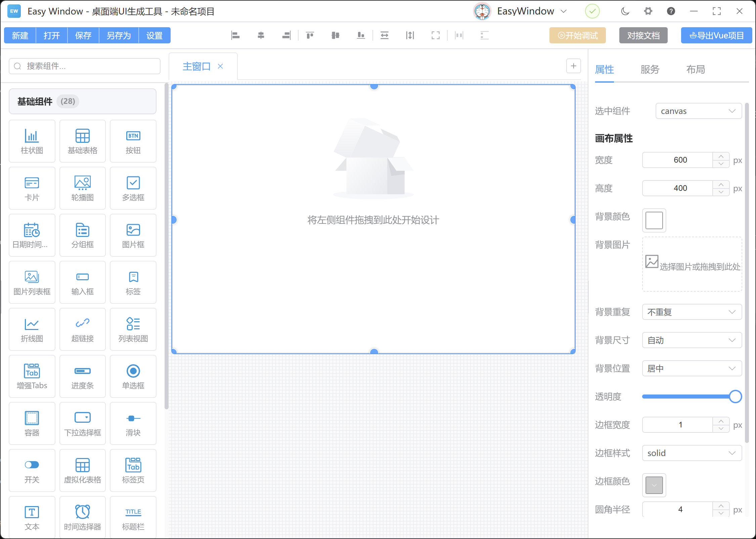Open the 边框样式 solid dropdown
The image size is (756, 539).
click(x=692, y=453)
